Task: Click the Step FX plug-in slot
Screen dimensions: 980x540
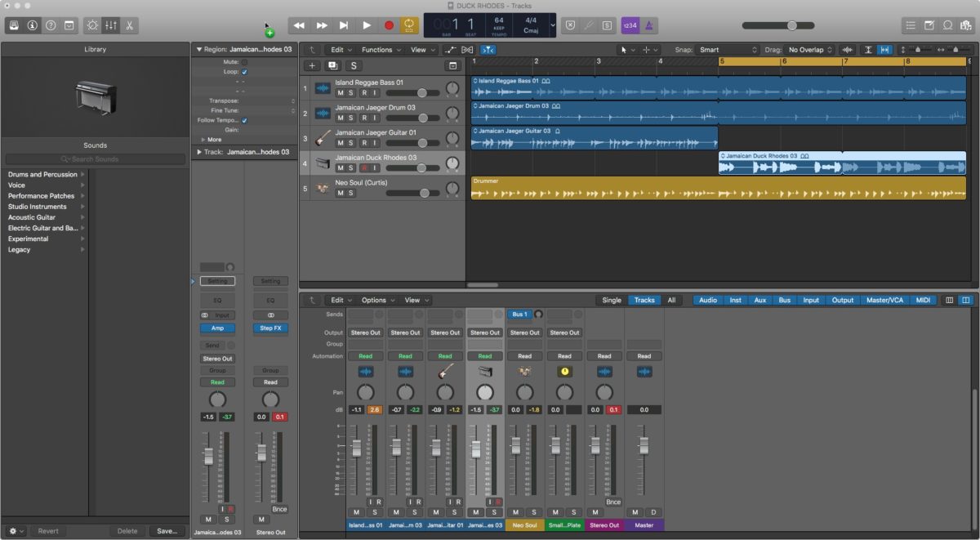Action: [x=270, y=328]
